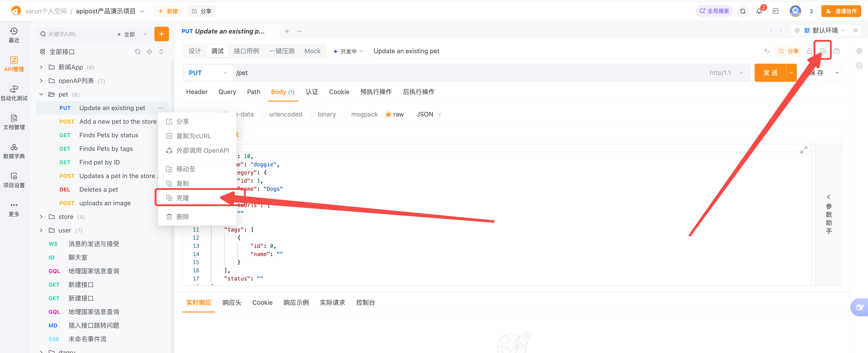868x353 pixels.
Task: Click the 新建 button in top bar
Action: click(x=168, y=11)
